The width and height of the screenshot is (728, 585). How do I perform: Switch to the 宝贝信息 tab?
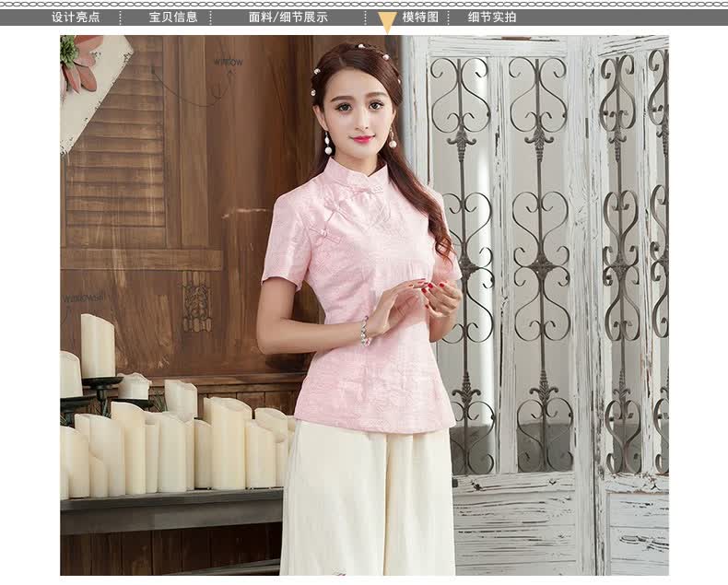pos(173,17)
